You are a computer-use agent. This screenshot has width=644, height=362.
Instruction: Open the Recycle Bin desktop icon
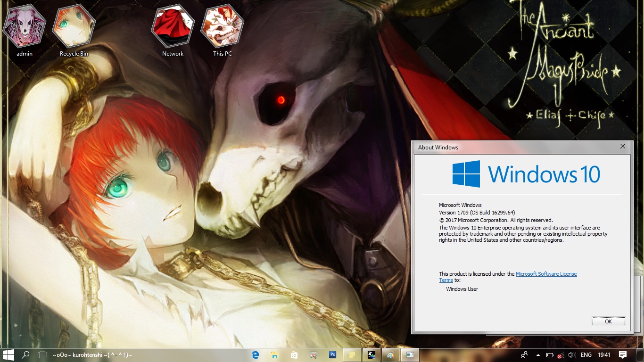click(x=74, y=30)
